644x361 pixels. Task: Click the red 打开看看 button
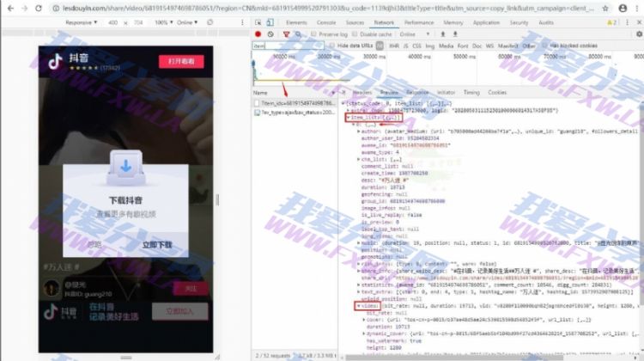(x=181, y=61)
